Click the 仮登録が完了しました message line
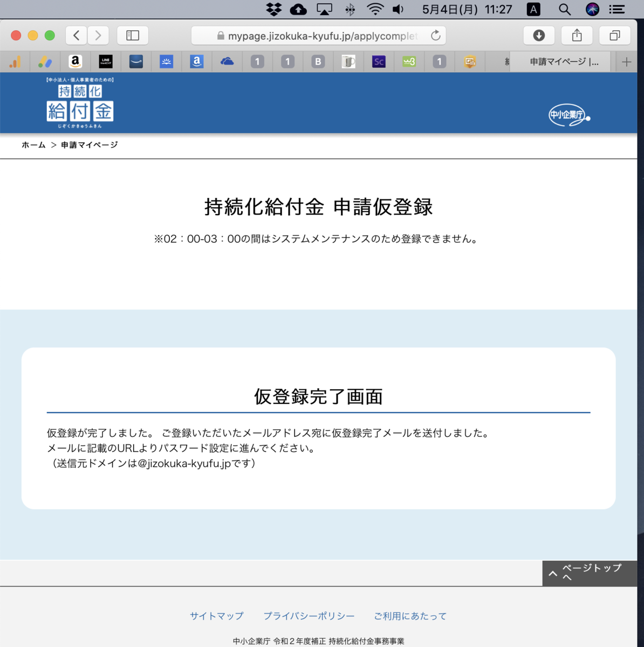The height and width of the screenshot is (647, 644). [x=268, y=433]
